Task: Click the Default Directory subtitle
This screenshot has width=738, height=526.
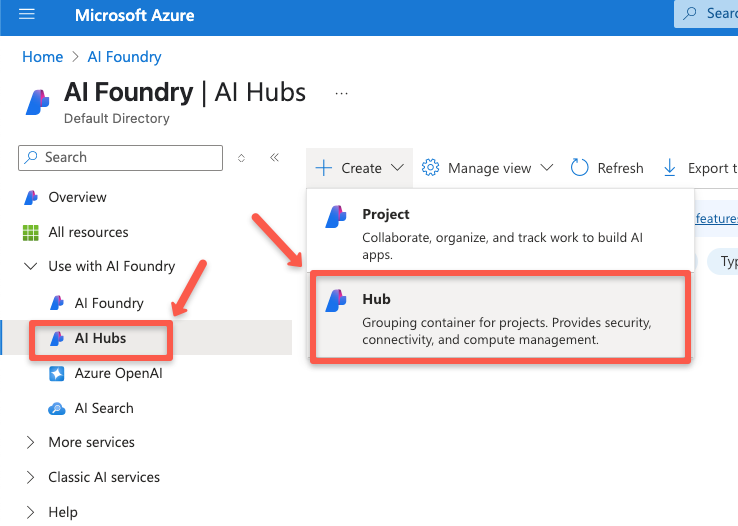Action: coord(117,119)
